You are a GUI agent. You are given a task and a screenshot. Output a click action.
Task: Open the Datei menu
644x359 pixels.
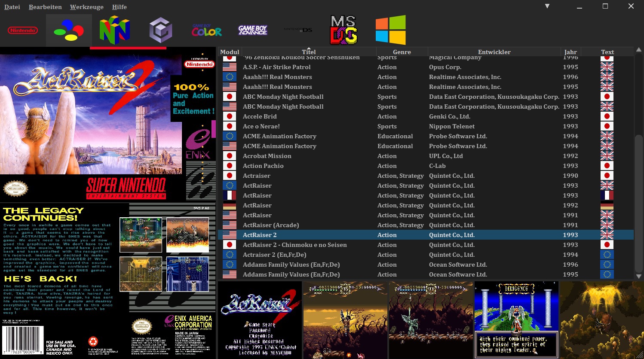[12, 7]
